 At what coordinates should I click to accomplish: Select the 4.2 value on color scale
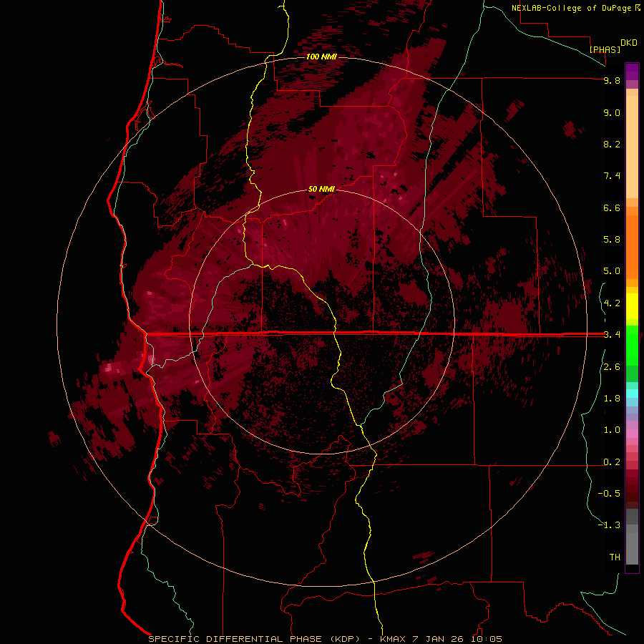[x=612, y=303]
